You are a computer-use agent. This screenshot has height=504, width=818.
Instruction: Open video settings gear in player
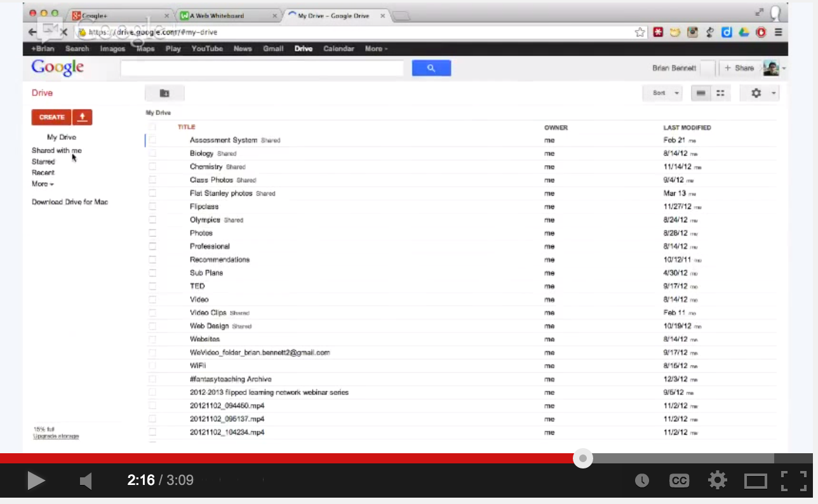click(x=718, y=480)
